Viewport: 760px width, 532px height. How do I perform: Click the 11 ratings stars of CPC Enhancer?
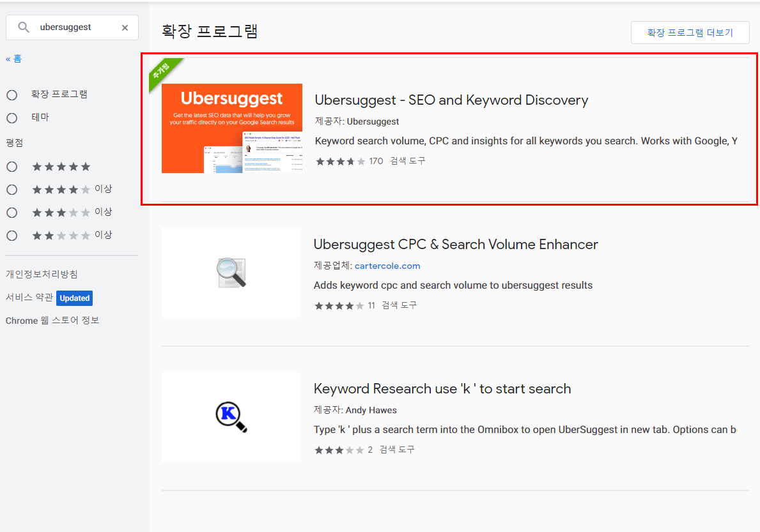(339, 305)
